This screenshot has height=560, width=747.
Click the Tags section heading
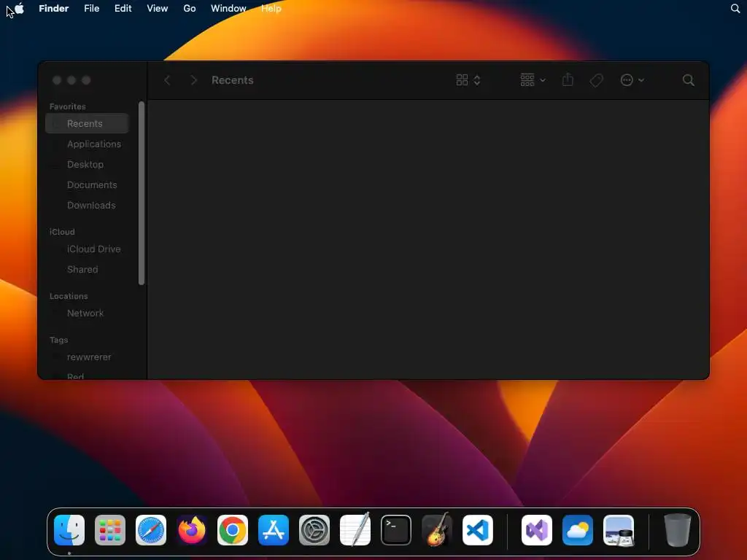coord(58,340)
